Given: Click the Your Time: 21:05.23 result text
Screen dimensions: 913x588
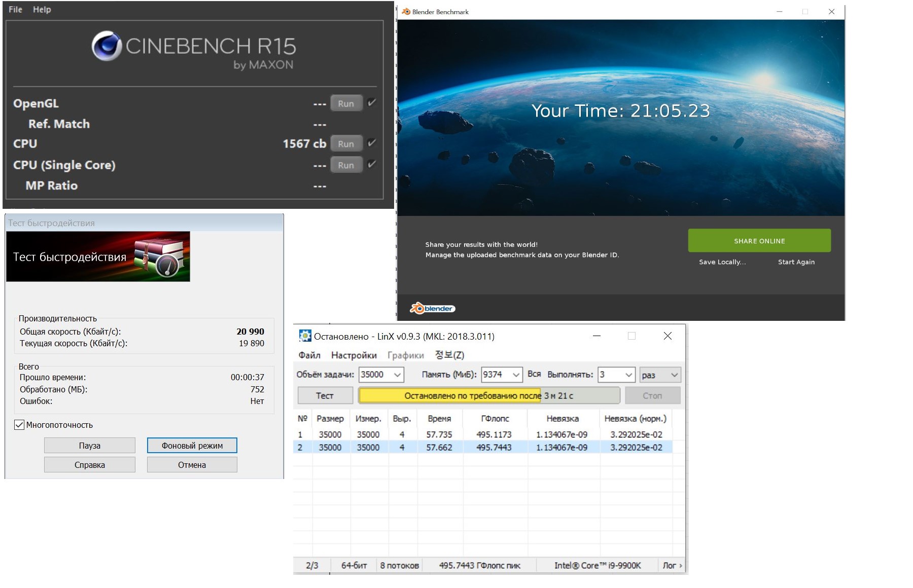Looking at the screenshot, I should pos(621,111).
